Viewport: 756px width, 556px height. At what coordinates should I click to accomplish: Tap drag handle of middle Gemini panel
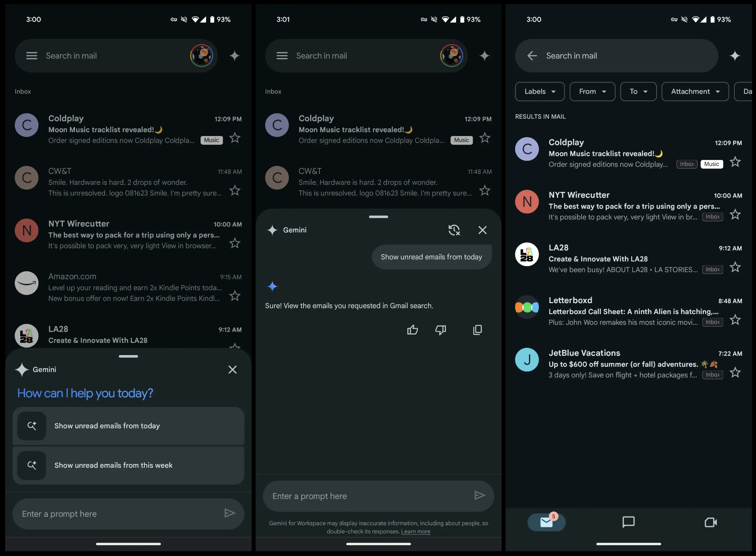tap(379, 217)
